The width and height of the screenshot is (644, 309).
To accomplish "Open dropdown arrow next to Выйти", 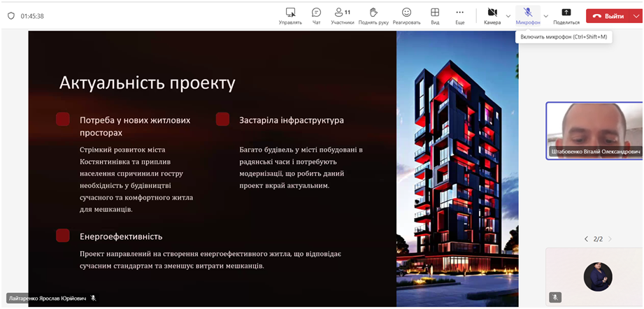I will point(636,15).
